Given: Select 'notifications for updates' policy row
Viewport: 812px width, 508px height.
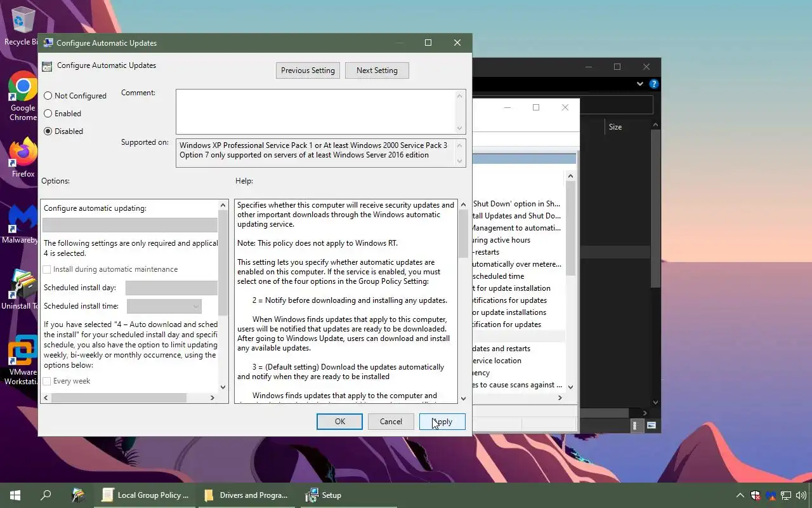Looking at the screenshot, I should click(x=517, y=300).
